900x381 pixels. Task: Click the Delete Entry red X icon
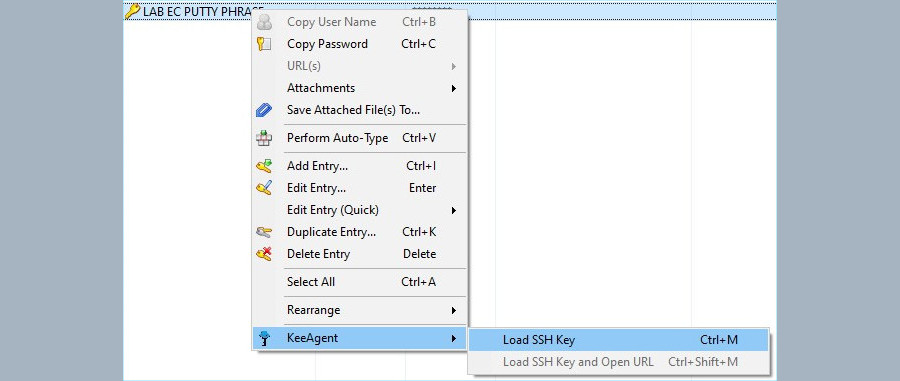point(264,254)
